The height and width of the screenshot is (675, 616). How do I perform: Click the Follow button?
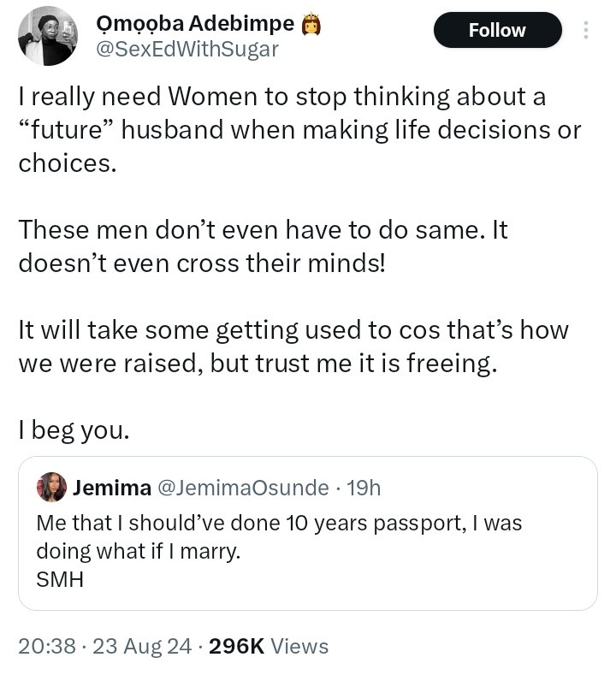tap(497, 30)
